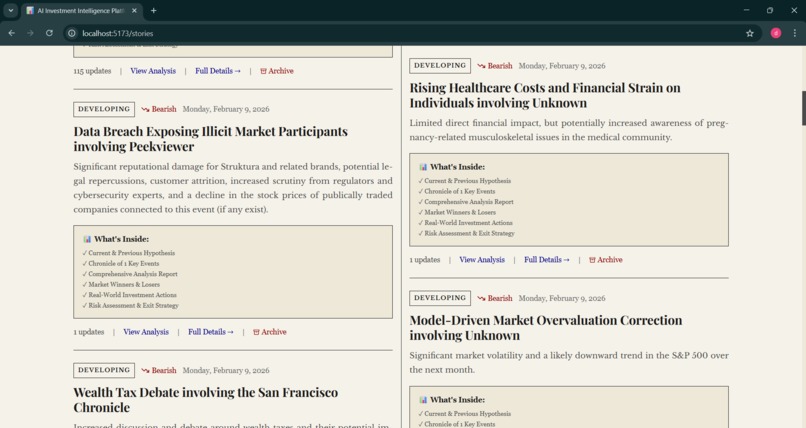Image resolution: width=806 pixels, height=428 pixels.
Task: Open Chrome three-dot menu
Action: [795, 33]
